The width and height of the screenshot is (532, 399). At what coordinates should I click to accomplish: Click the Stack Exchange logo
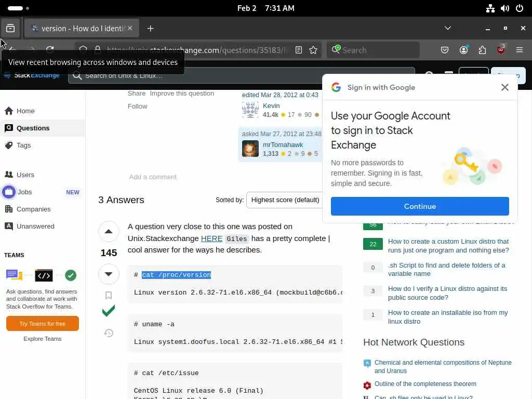[x=32, y=75]
